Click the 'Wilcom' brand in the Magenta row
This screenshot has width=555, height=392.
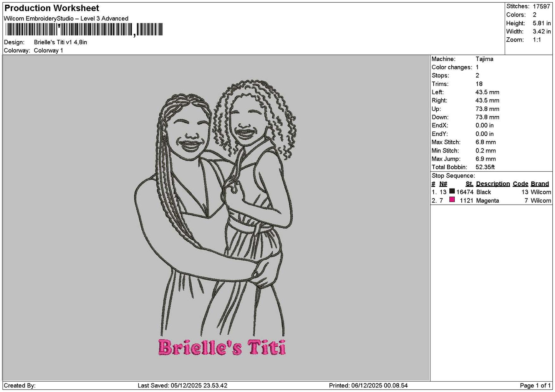tap(541, 200)
